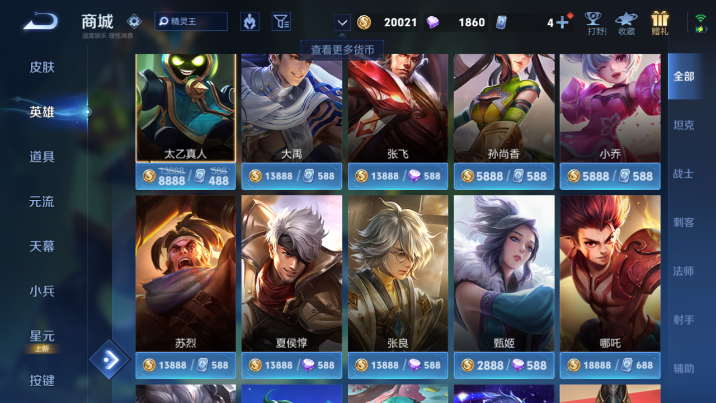The width and height of the screenshot is (716, 403).
Task: Filter heroes by 坦克 class
Action: tap(684, 125)
